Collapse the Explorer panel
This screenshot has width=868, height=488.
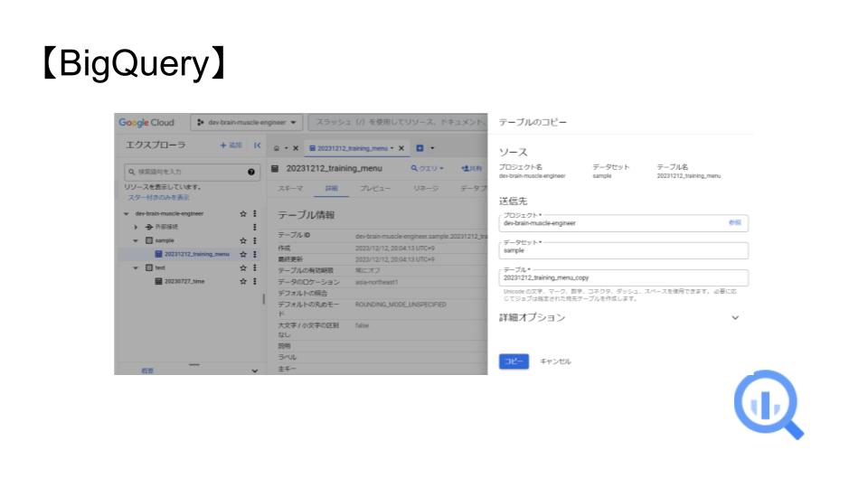point(257,145)
